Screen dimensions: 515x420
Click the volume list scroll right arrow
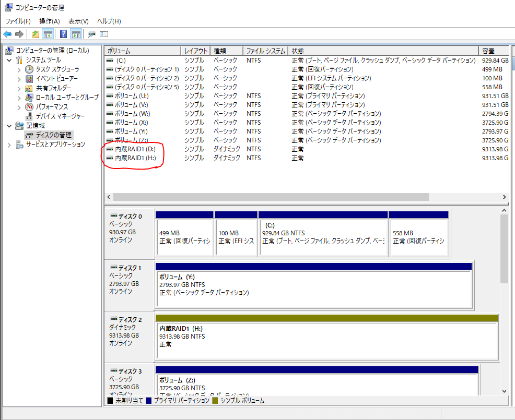click(x=504, y=197)
